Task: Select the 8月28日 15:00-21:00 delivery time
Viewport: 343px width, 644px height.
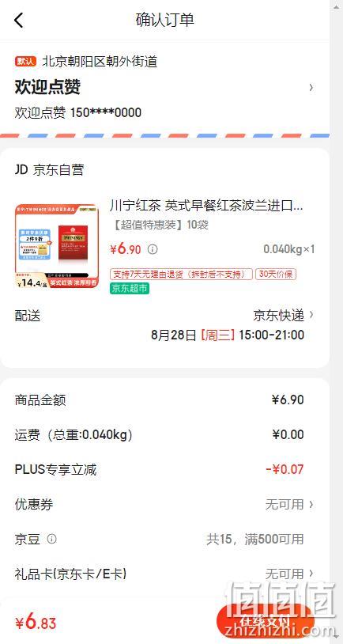Action: click(x=228, y=335)
